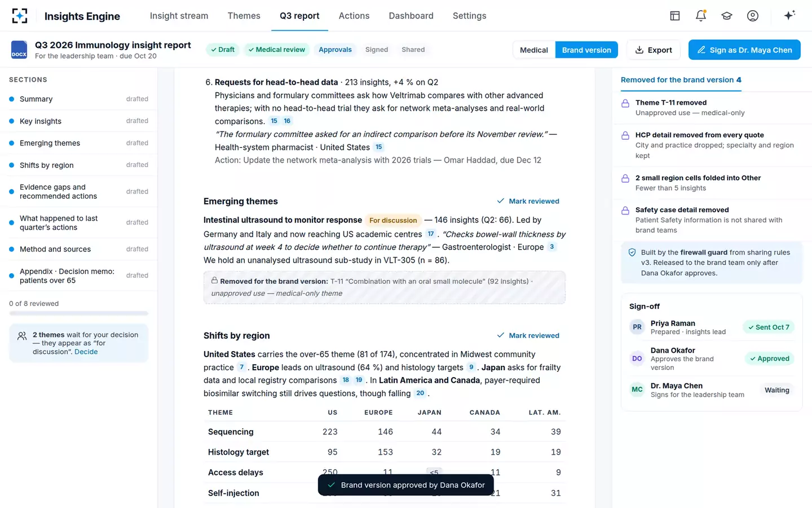Click the For discussion tag
812x508 pixels.
(393, 220)
